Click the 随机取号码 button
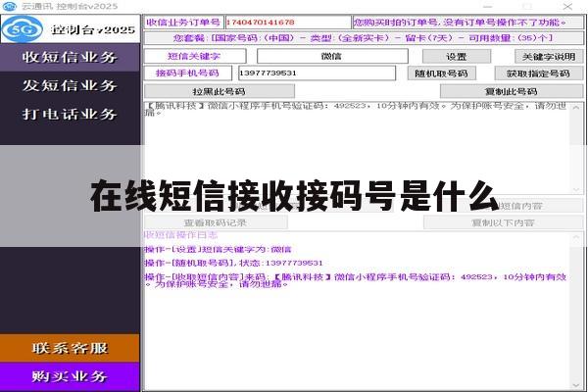 pyautogui.click(x=441, y=73)
